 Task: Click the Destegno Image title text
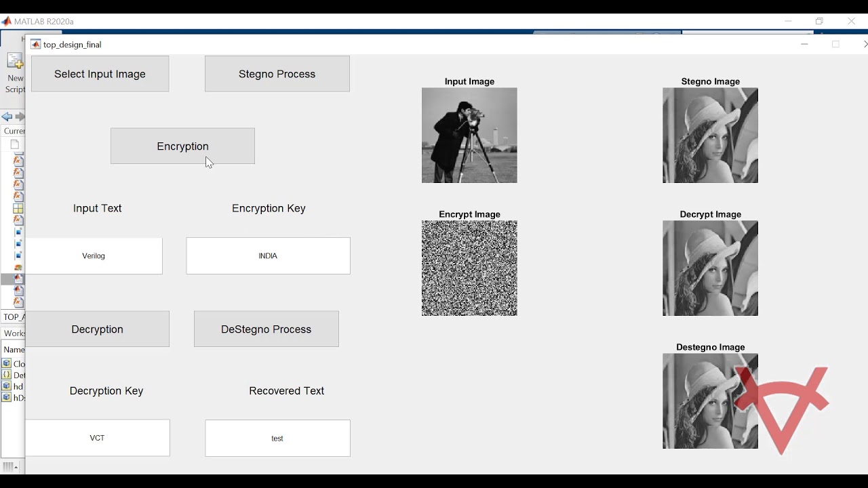click(x=711, y=347)
